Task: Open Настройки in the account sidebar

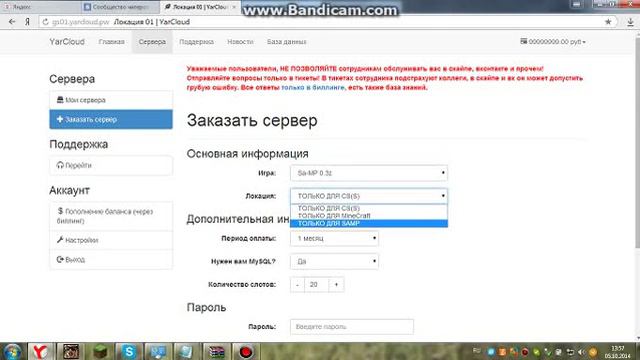Action: pos(111,240)
